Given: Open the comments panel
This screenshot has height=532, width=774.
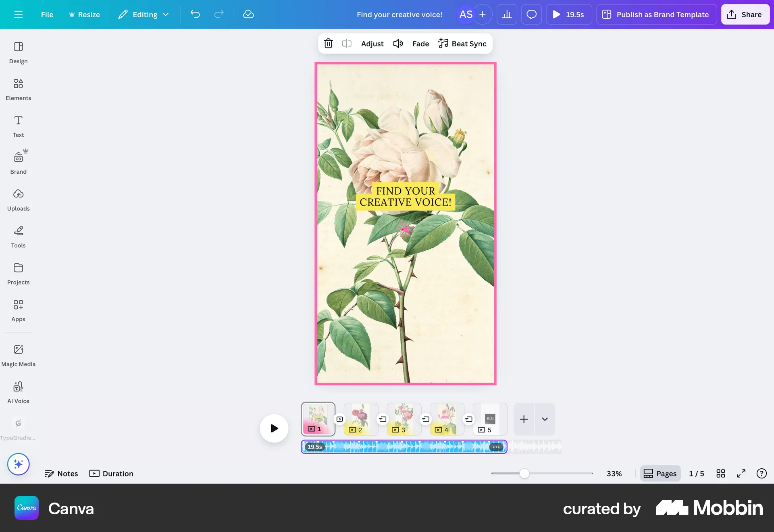Looking at the screenshot, I should [x=531, y=14].
